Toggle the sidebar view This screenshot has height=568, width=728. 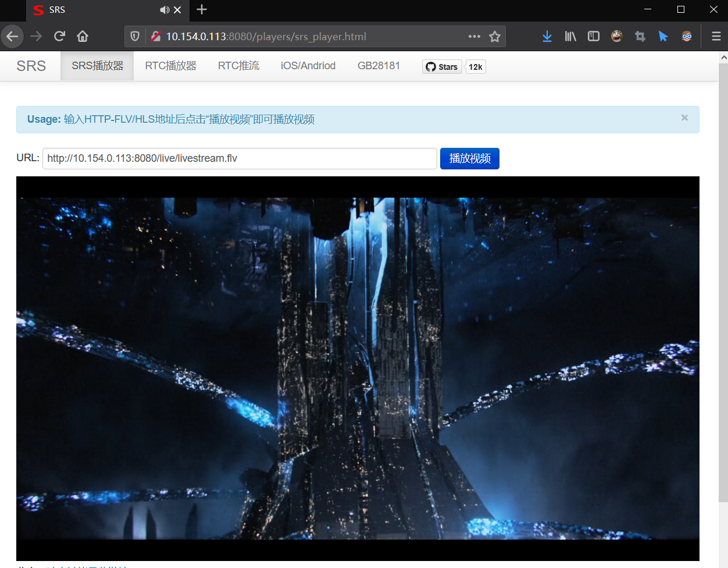594,36
